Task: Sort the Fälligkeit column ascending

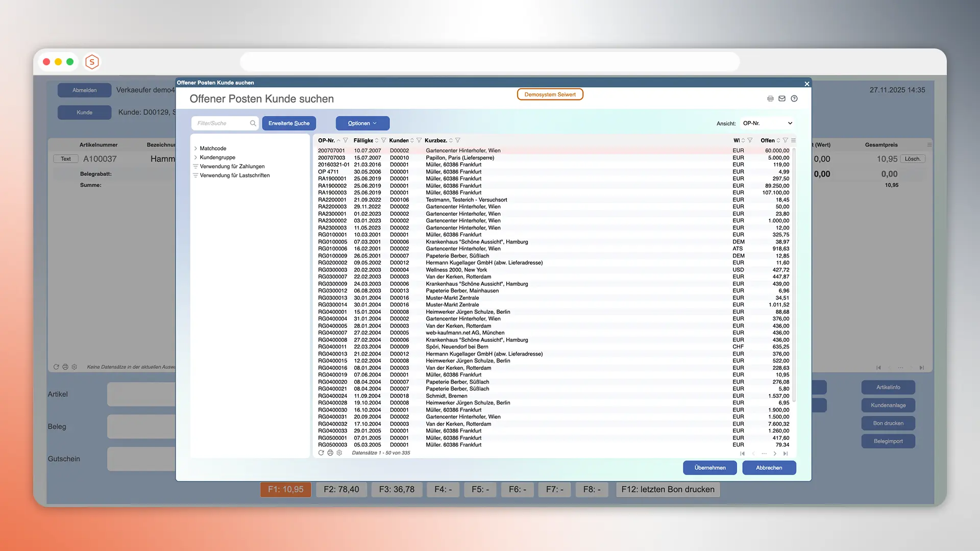Action: click(377, 140)
